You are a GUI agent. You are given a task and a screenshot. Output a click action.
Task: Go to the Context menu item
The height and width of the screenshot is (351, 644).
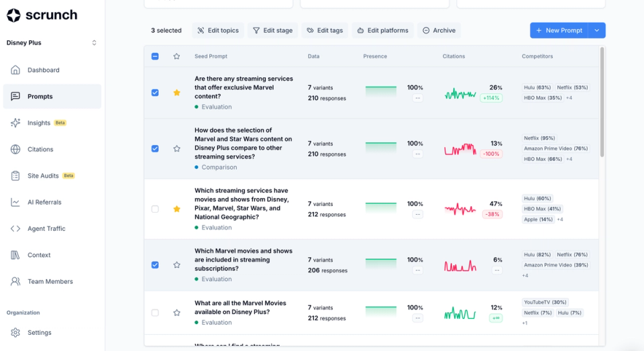[39, 255]
